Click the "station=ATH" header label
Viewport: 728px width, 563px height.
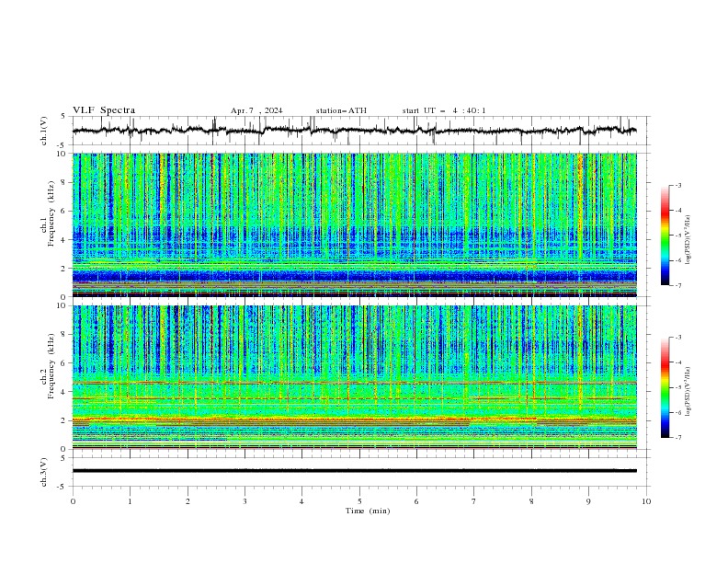(x=341, y=110)
